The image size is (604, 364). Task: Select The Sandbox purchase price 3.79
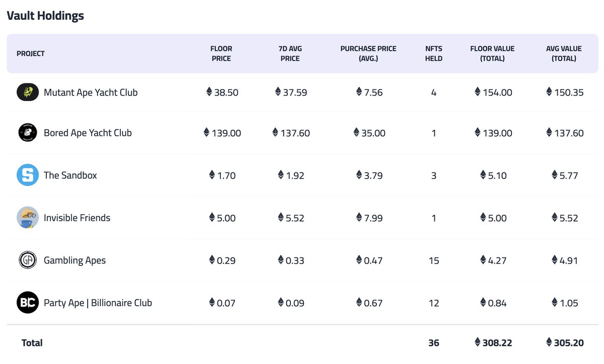(x=369, y=175)
